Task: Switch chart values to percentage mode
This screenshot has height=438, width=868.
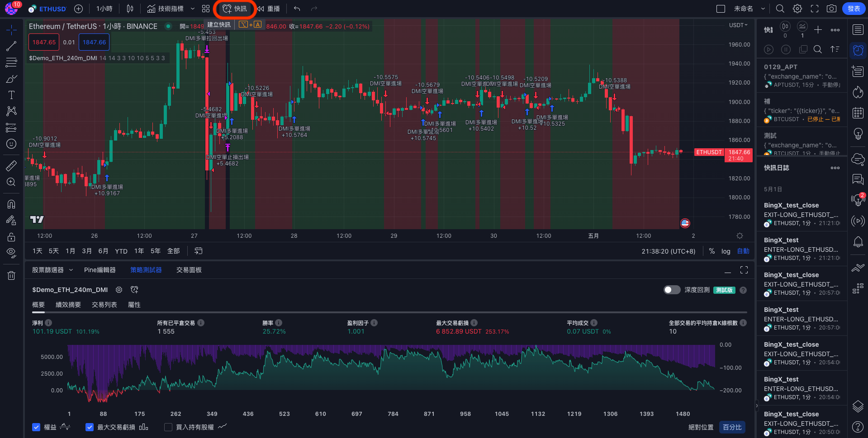Action: (732, 427)
